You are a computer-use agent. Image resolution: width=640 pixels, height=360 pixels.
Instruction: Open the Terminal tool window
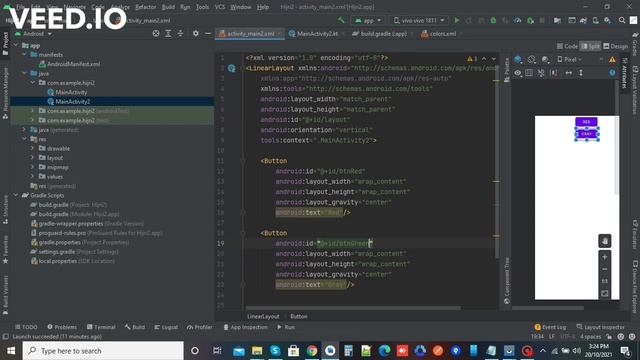[101, 327]
